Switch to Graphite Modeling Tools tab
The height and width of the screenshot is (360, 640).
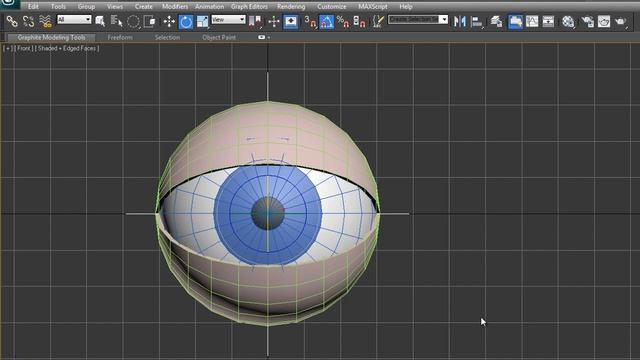tap(51, 38)
